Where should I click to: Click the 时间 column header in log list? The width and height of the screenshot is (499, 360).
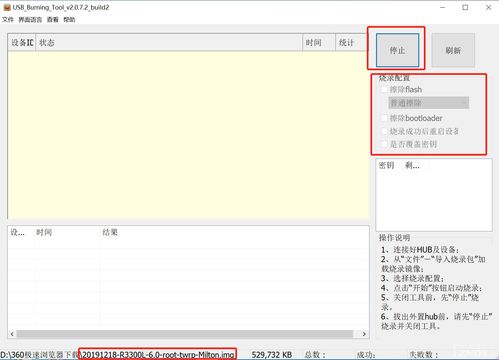67,232
